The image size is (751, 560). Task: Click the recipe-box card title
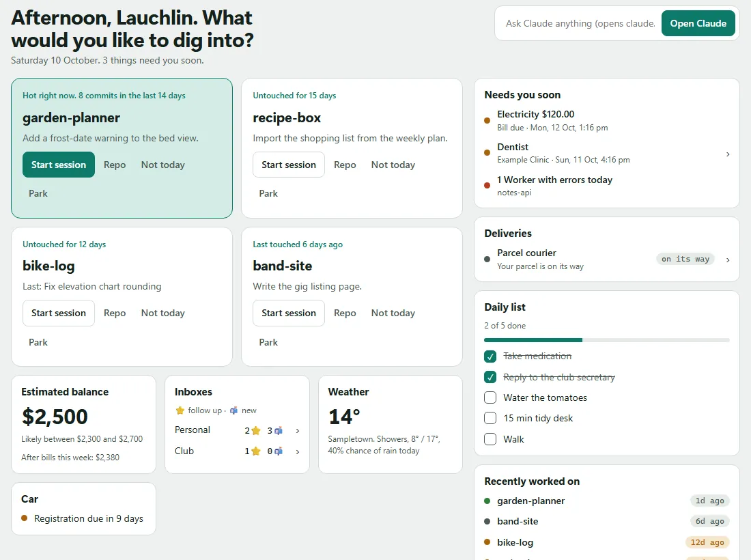coord(287,118)
